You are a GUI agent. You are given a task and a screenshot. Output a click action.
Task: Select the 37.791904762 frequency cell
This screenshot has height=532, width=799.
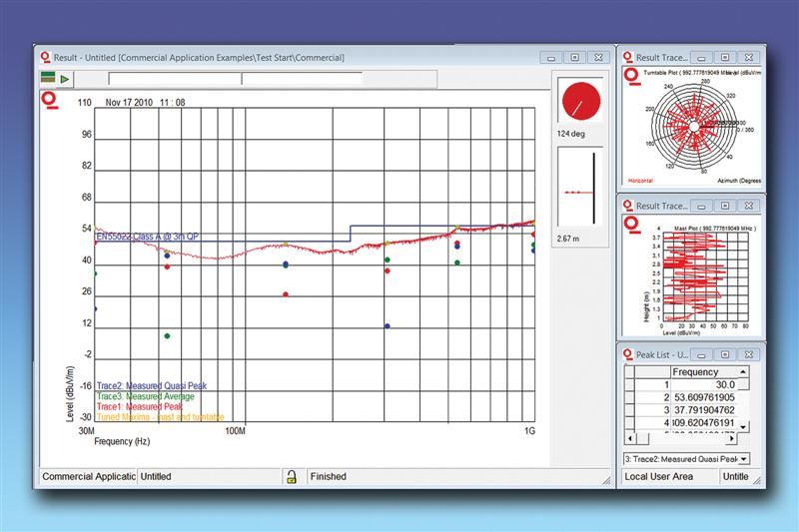pyautogui.click(x=704, y=410)
